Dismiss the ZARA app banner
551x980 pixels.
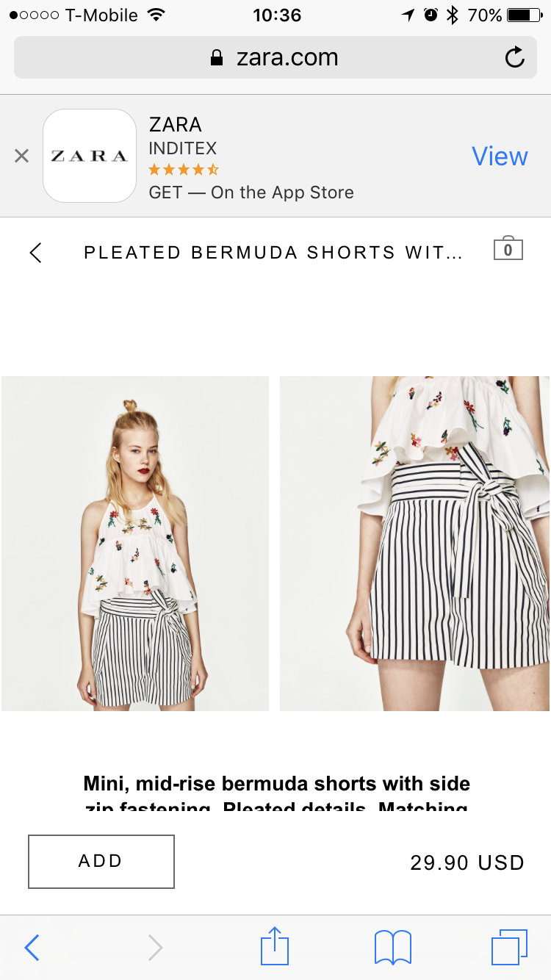point(22,156)
